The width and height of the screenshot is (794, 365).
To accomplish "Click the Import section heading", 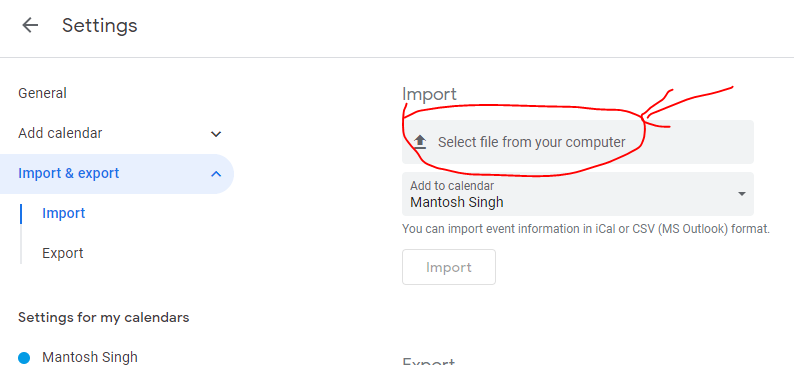I will [x=429, y=94].
